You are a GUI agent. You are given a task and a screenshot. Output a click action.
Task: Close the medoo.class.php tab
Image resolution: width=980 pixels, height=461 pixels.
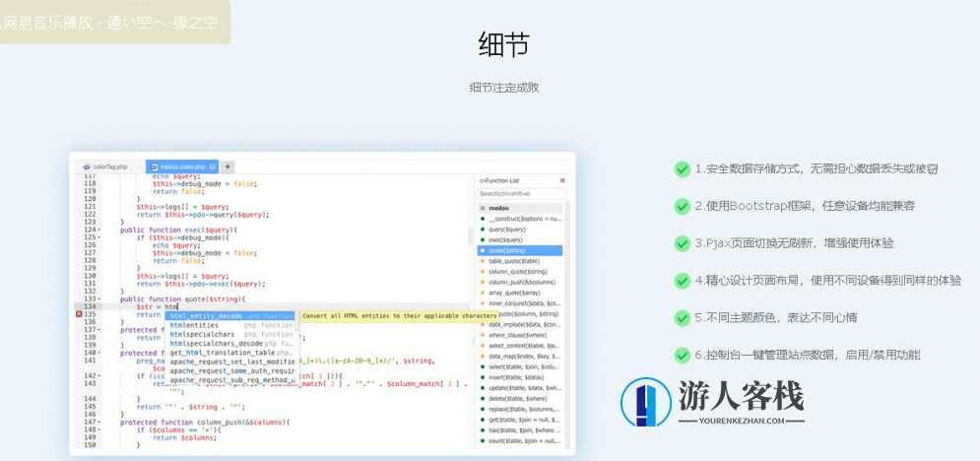click(213, 167)
